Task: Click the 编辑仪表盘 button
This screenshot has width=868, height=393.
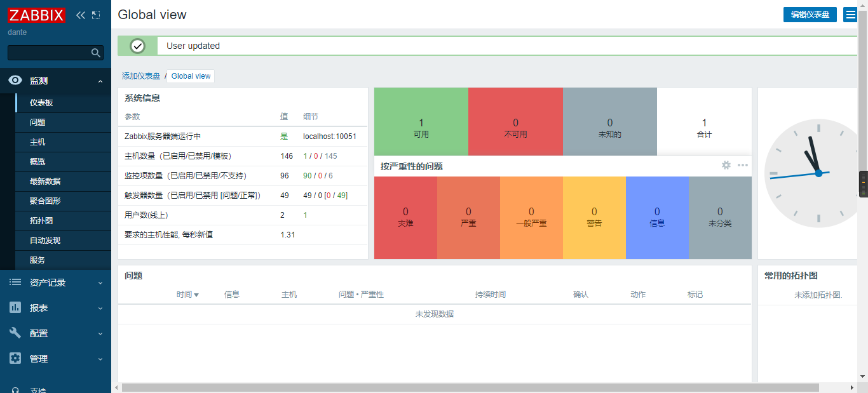Action: click(810, 15)
